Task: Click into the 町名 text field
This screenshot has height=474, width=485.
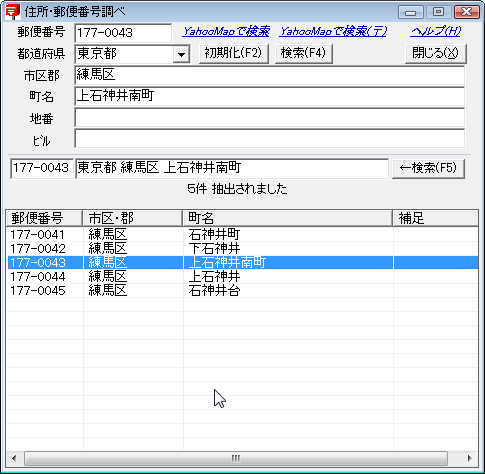Action: (269, 96)
